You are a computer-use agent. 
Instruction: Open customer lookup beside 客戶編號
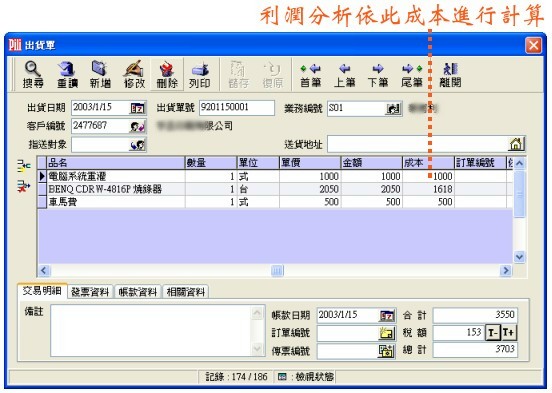click(x=137, y=126)
